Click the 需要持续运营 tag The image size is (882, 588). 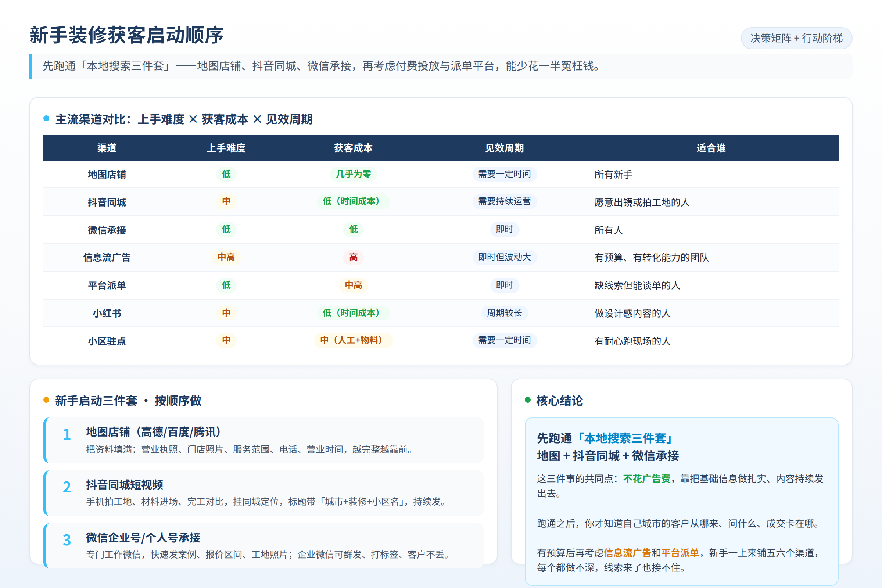point(504,201)
